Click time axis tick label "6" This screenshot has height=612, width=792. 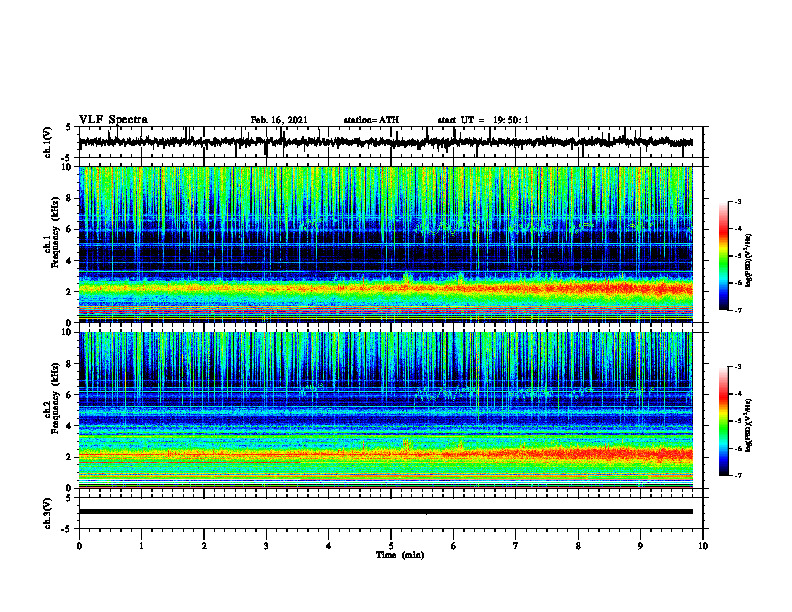[x=454, y=546]
